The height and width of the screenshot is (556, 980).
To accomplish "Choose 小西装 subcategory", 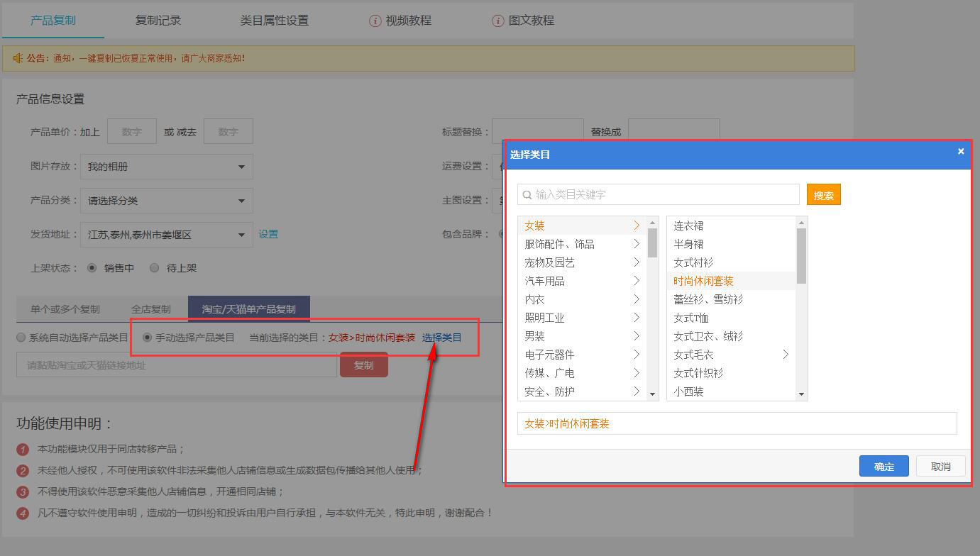I will point(732,391).
